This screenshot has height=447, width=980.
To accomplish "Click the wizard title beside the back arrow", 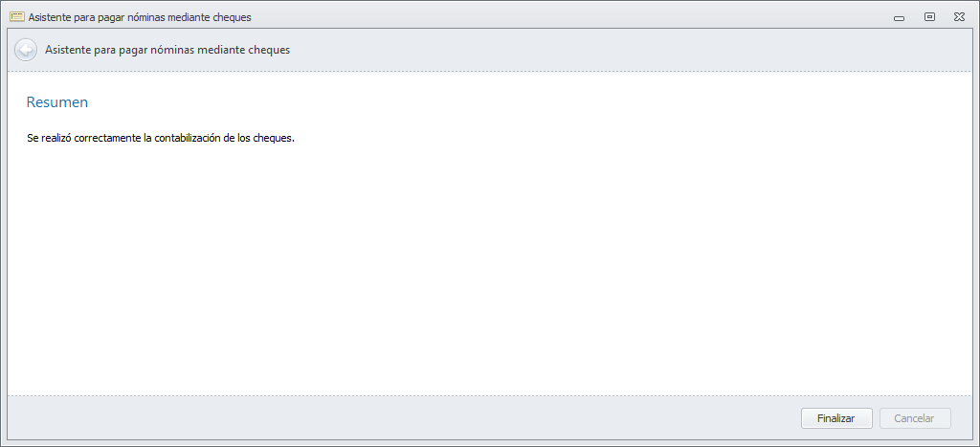I will pos(167,50).
